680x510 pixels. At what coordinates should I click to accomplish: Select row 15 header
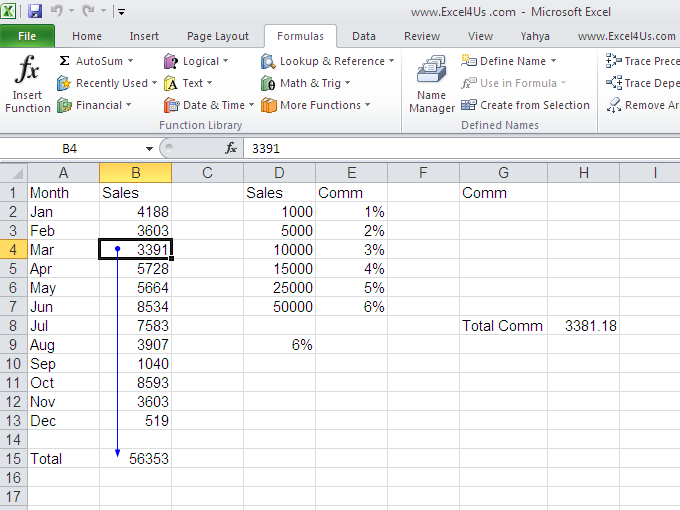coord(13,458)
